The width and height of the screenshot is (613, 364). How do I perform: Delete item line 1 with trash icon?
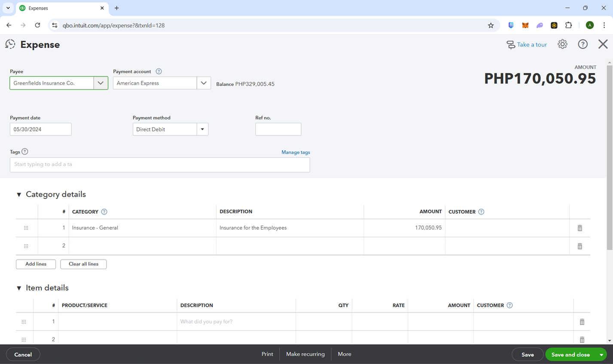pos(582,322)
